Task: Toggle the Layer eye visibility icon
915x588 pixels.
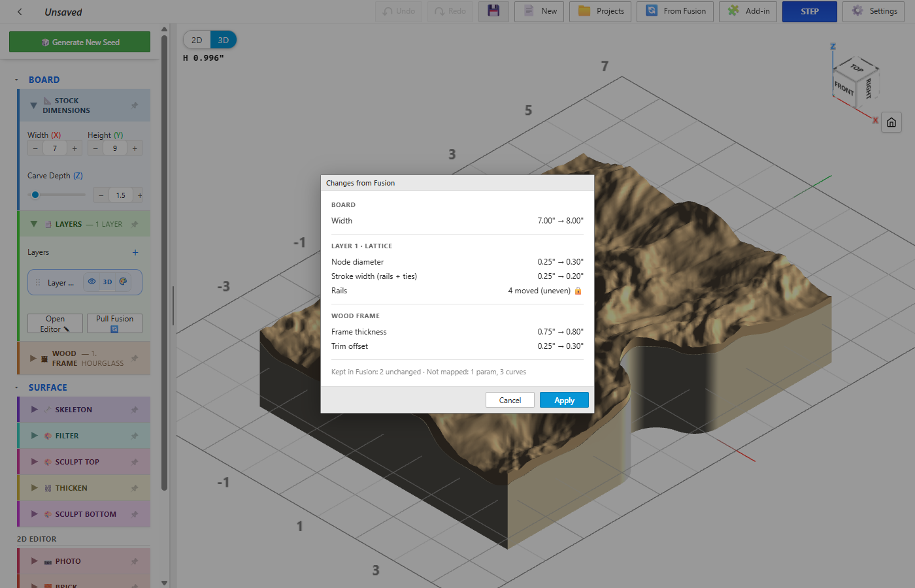Action: point(91,282)
